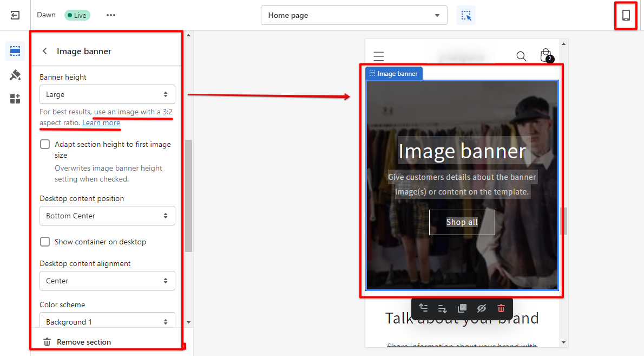This screenshot has width=644, height=356.
Task: Click Shop all button in preview
Action: [462, 222]
